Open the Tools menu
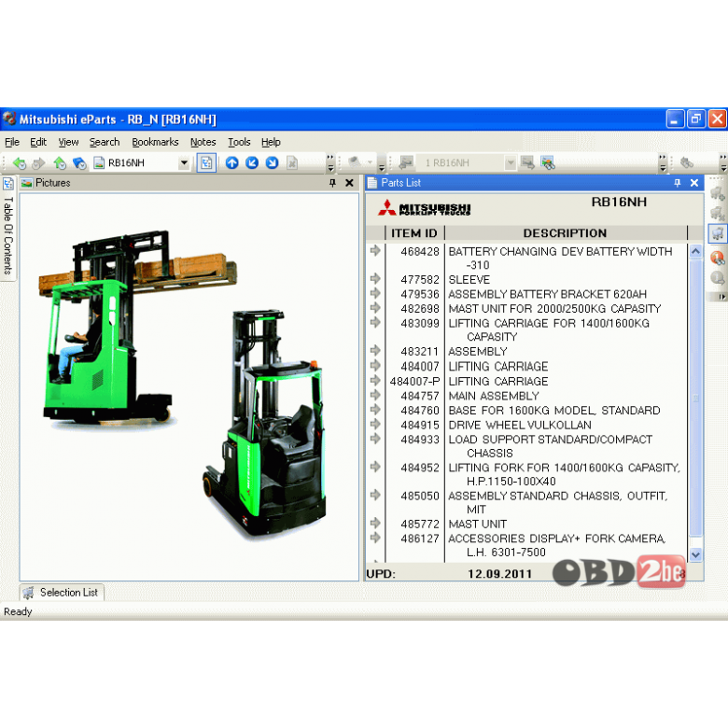 click(239, 142)
